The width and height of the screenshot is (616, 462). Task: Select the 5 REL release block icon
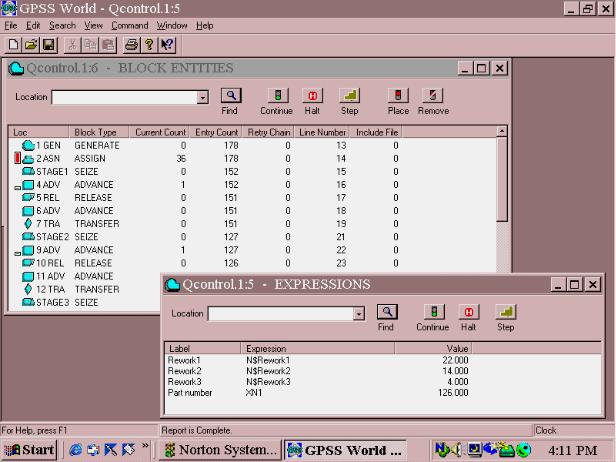28,197
